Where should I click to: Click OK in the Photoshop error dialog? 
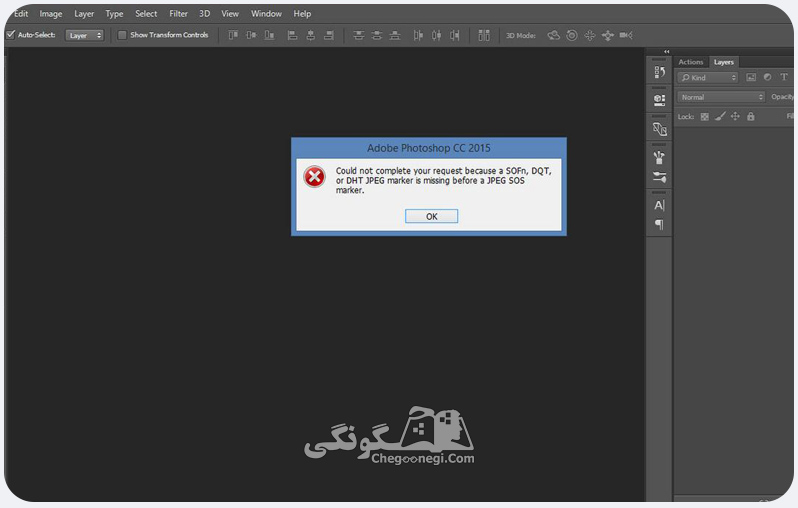tap(432, 216)
